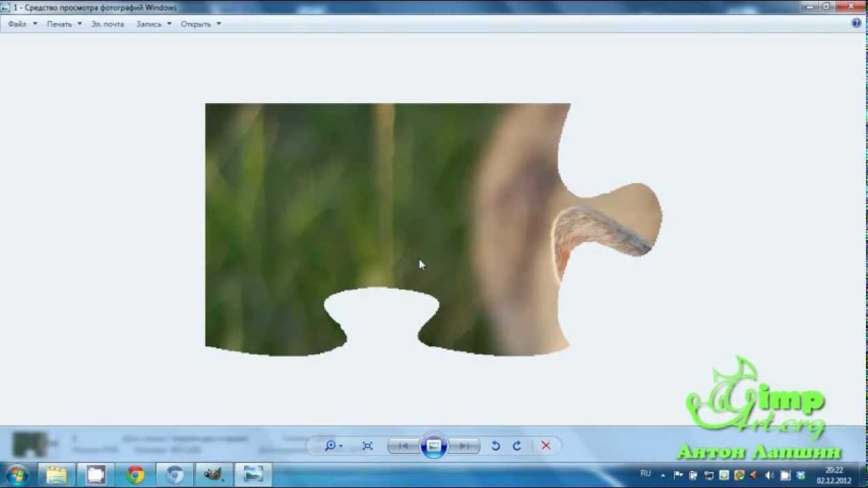The height and width of the screenshot is (488, 868).
Task: Open the Файл menu
Action: pos(22,24)
